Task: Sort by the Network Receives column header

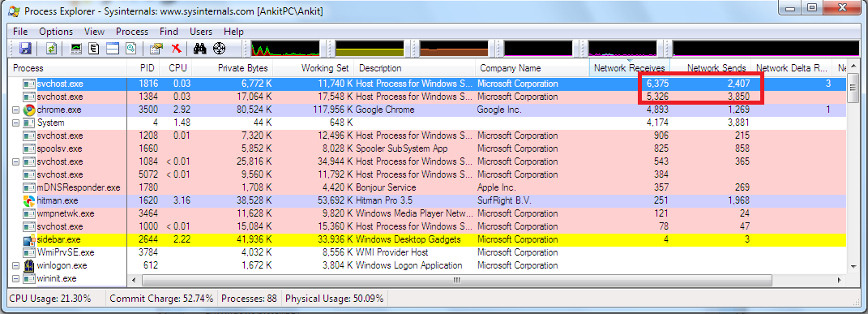Action: tap(630, 68)
